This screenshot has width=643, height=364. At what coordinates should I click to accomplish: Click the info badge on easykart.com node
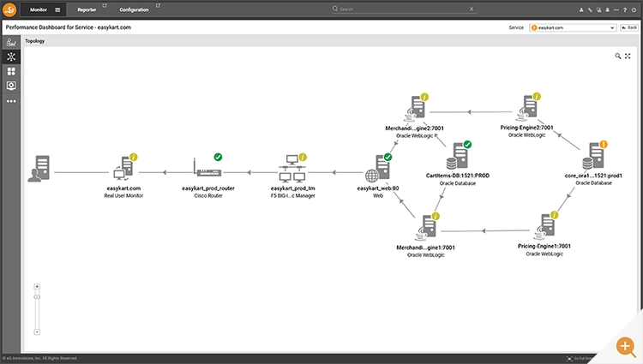click(133, 157)
